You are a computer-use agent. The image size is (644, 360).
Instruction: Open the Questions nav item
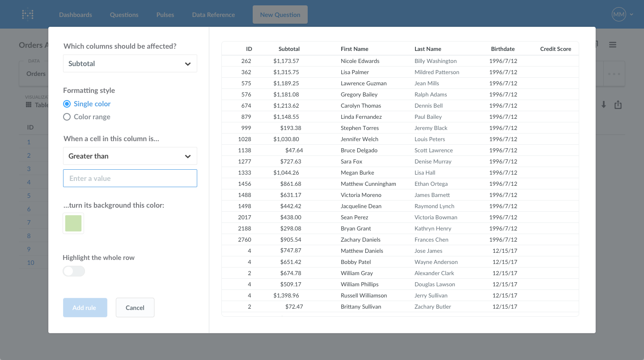pyautogui.click(x=124, y=15)
